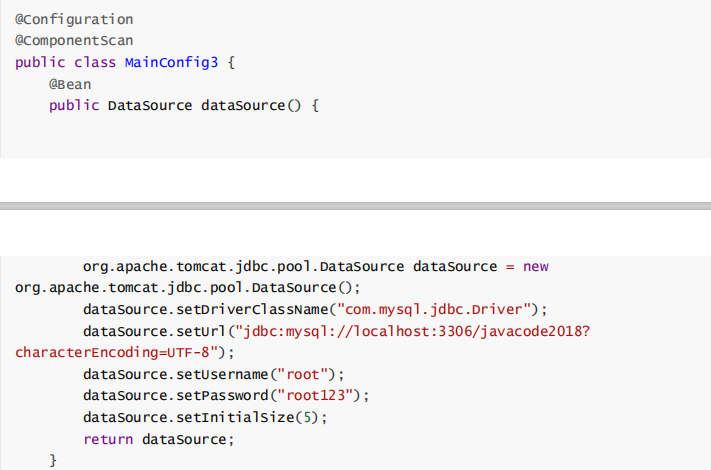Click the horizontal divider between code blocks

pyautogui.click(x=355, y=208)
